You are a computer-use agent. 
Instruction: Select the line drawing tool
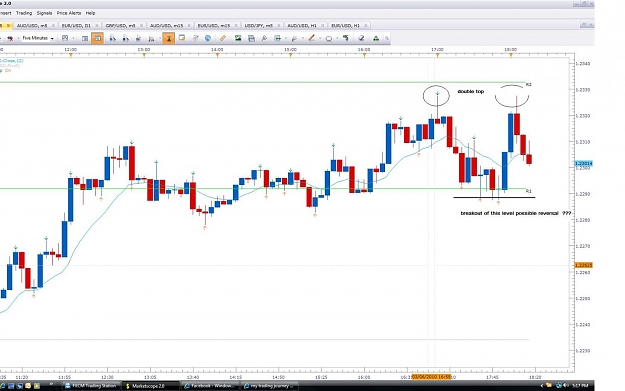(295, 38)
